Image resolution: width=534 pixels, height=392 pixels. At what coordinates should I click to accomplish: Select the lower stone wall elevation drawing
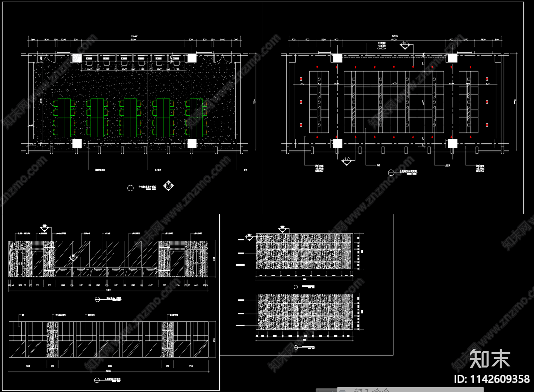[304, 312]
